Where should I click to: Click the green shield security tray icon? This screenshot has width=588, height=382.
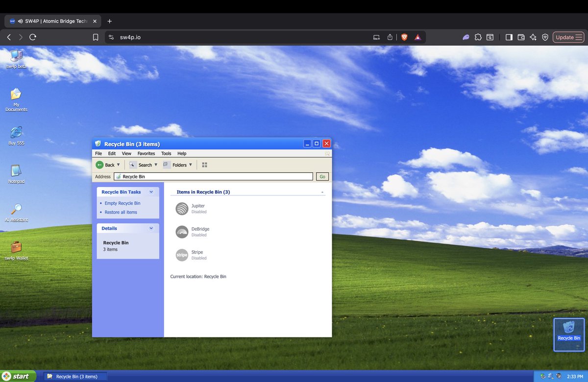pyautogui.click(x=543, y=376)
